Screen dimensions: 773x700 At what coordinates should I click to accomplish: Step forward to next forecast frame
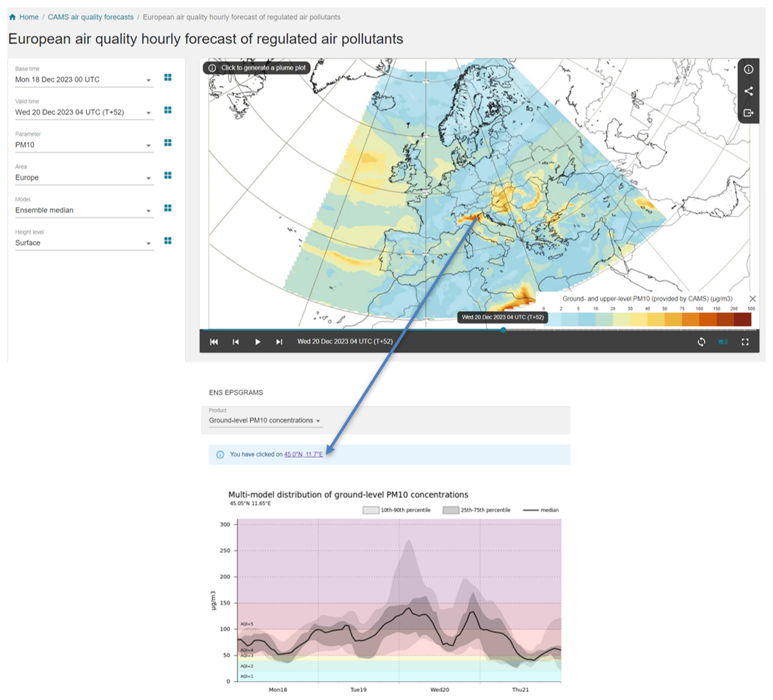click(x=279, y=342)
